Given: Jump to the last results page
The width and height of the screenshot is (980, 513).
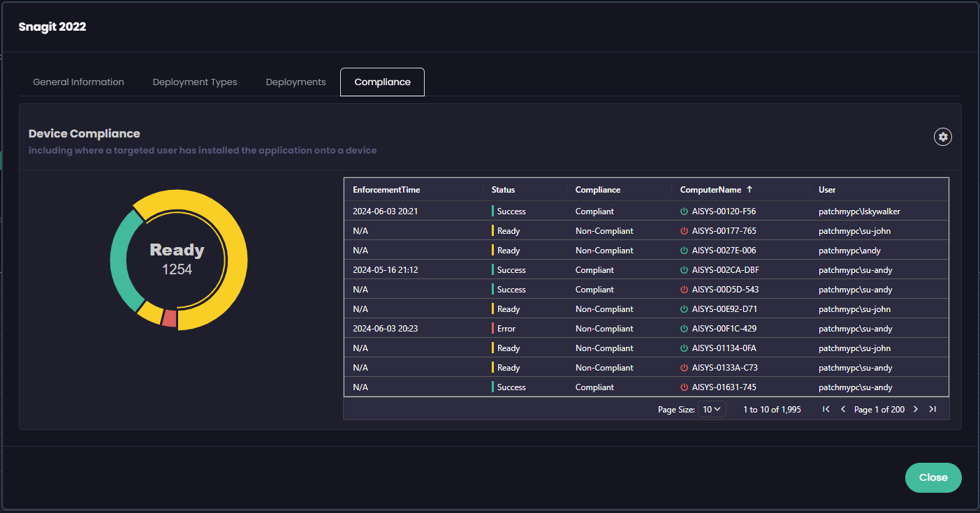Looking at the screenshot, I should 933,410.
